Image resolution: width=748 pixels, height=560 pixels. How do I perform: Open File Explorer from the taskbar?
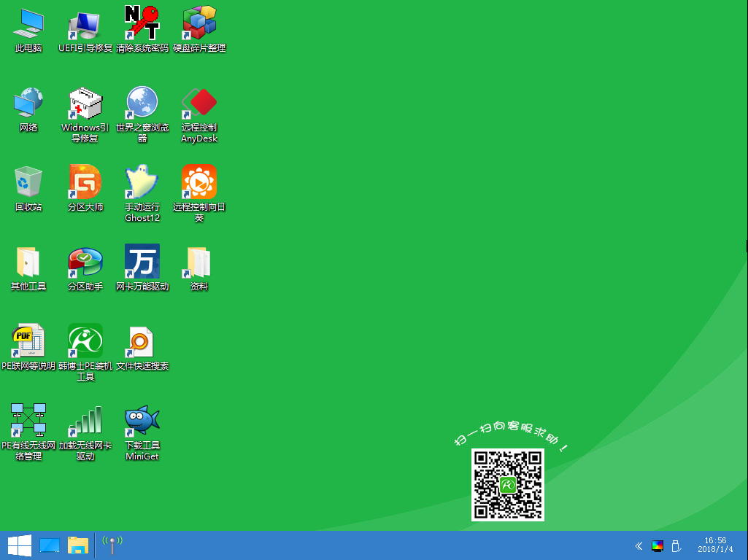point(78,545)
